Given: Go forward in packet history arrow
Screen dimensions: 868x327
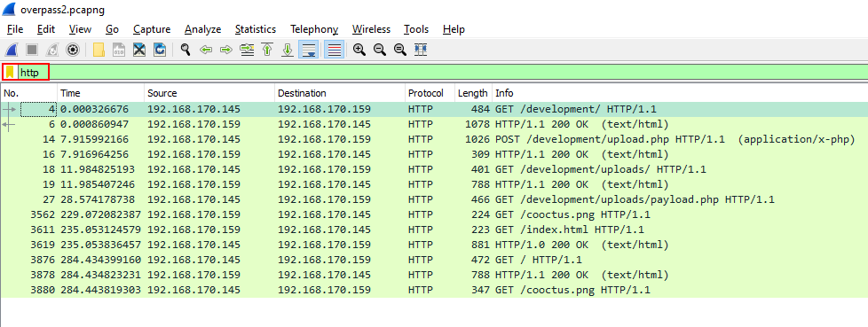Looking at the screenshot, I should coord(225,50).
